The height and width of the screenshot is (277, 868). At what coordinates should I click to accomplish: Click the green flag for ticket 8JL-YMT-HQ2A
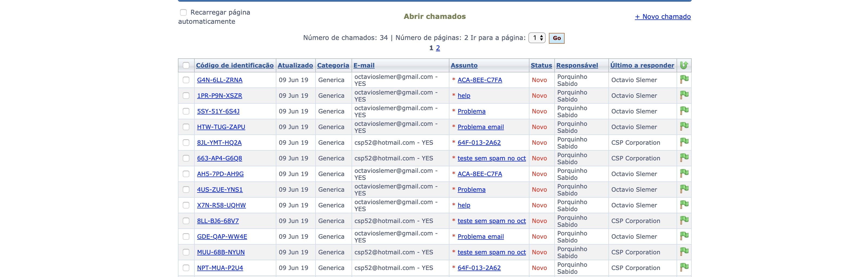click(684, 142)
